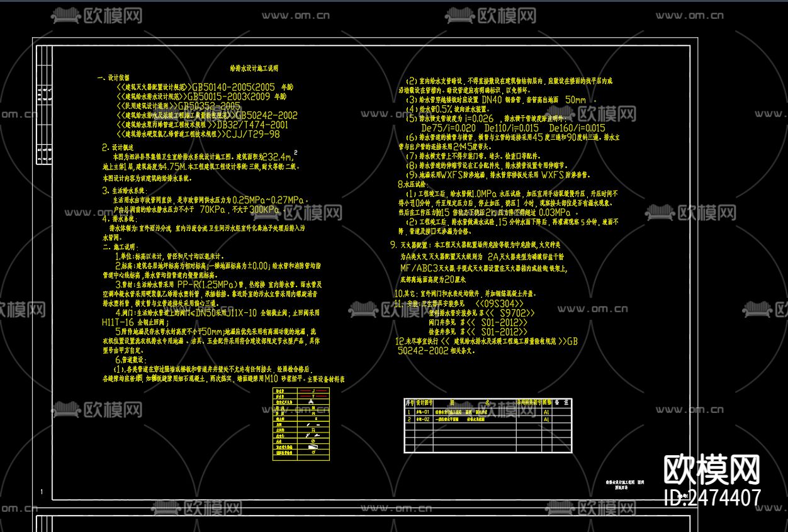Viewport: 788px width, 532px height.
Task: Select line '10.其它' about outdoor valves
Action: pos(464,293)
